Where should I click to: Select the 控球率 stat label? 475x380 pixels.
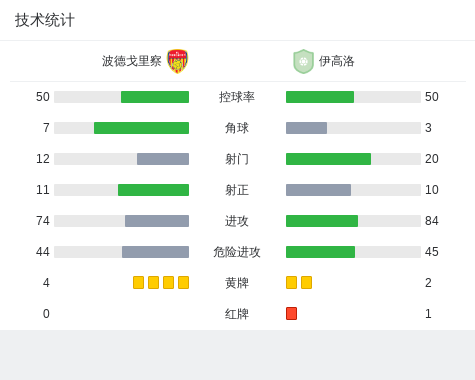point(237,97)
